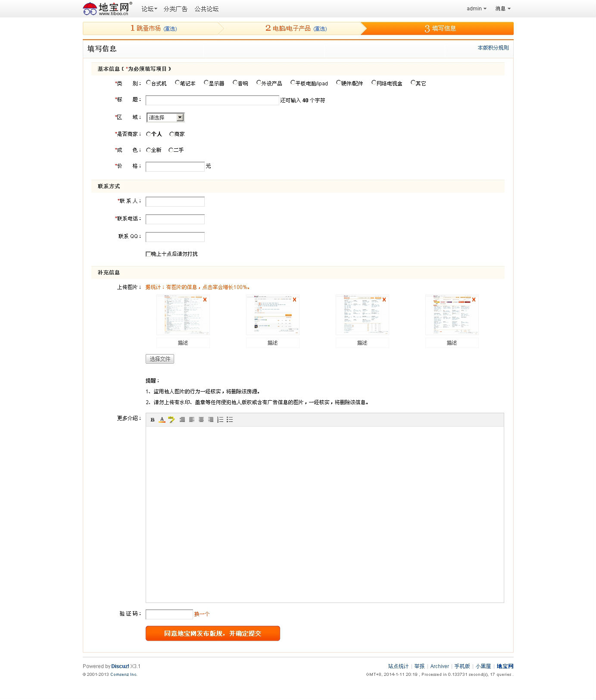Screen dimensions: 596x700
Task: Open 手机版 footer link
Action: [x=462, y=666]
